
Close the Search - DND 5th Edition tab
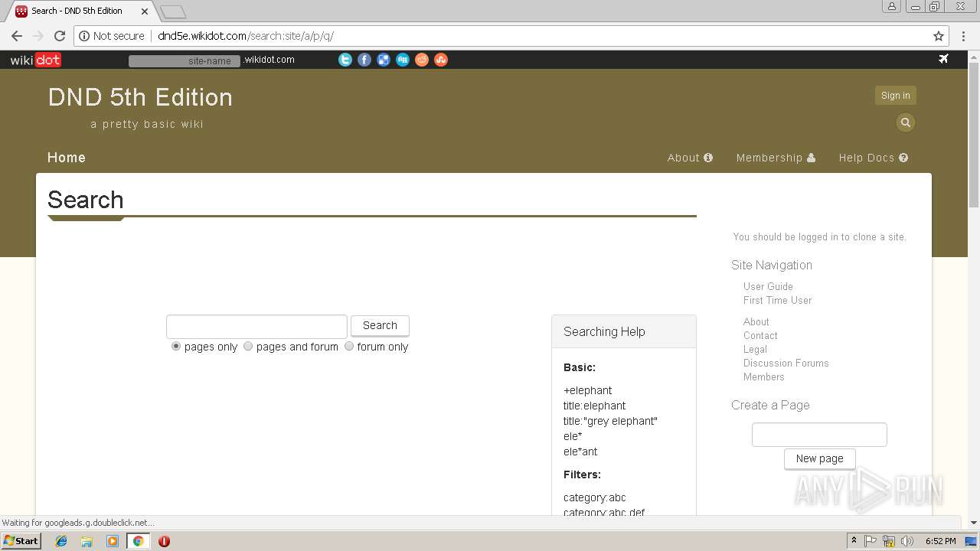click(144, 11)
